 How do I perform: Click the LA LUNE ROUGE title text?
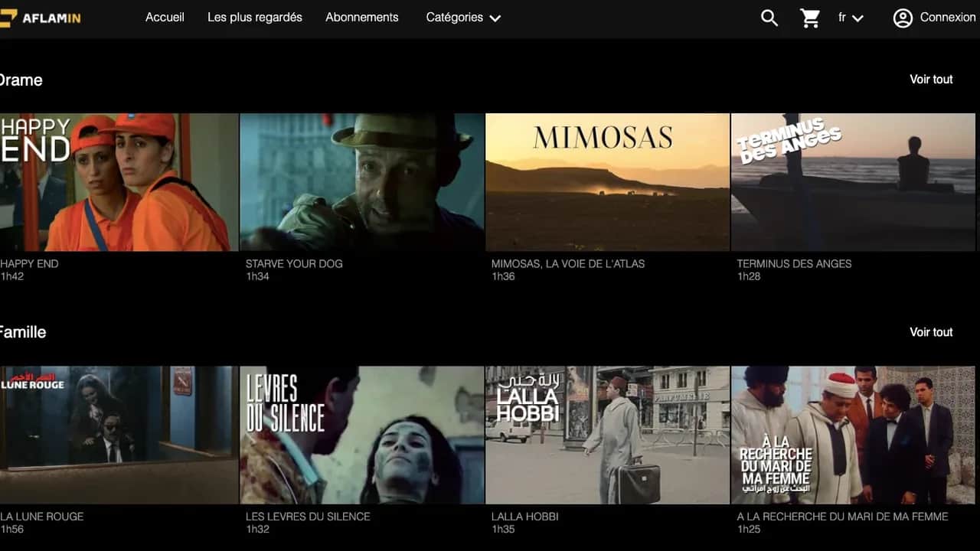click(42, 517)
